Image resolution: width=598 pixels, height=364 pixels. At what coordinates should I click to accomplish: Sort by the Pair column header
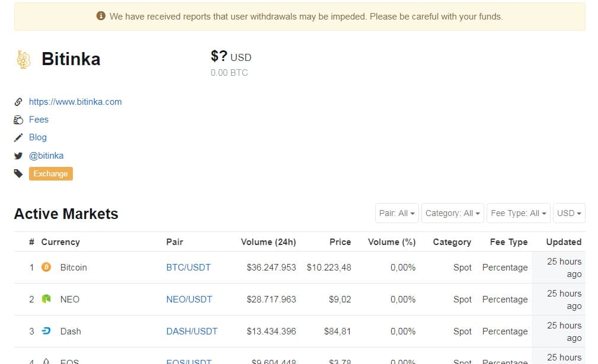tap(175, 242)
